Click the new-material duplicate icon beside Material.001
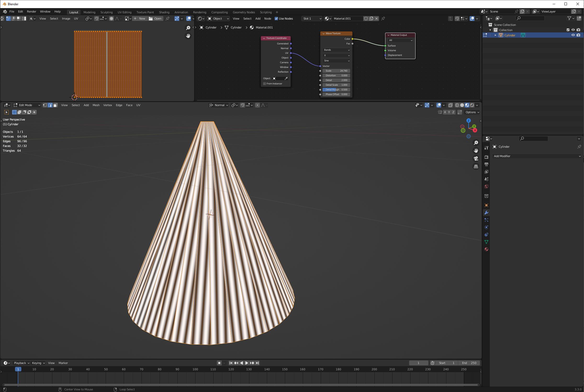Viewport: 584px width, 392px height. (x=371, y=19)
